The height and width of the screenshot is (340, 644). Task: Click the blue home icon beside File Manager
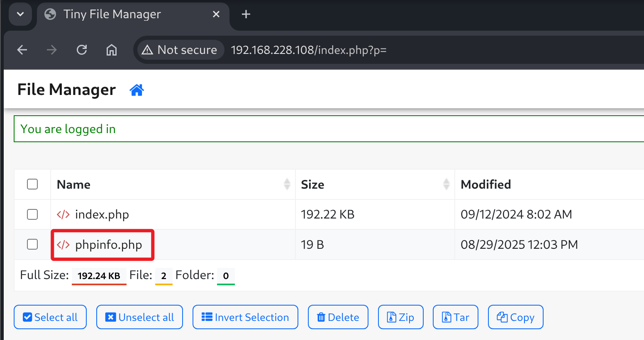(x=137, y=90)
